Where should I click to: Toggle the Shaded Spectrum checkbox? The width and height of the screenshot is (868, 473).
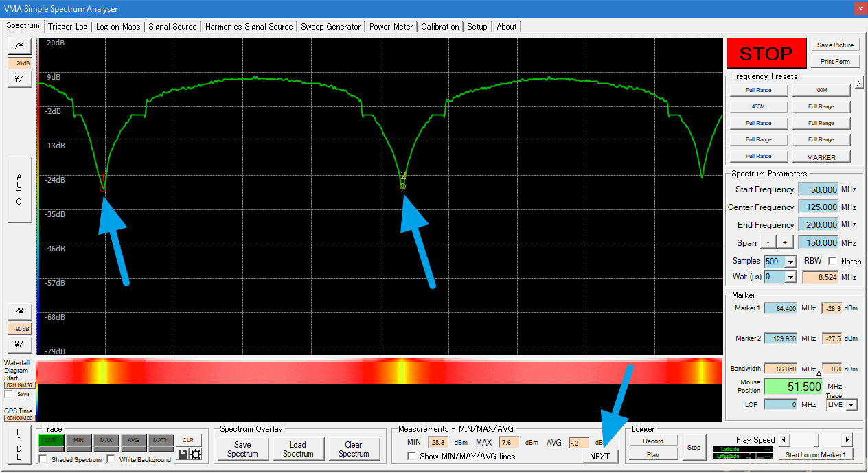pos(43,459)
